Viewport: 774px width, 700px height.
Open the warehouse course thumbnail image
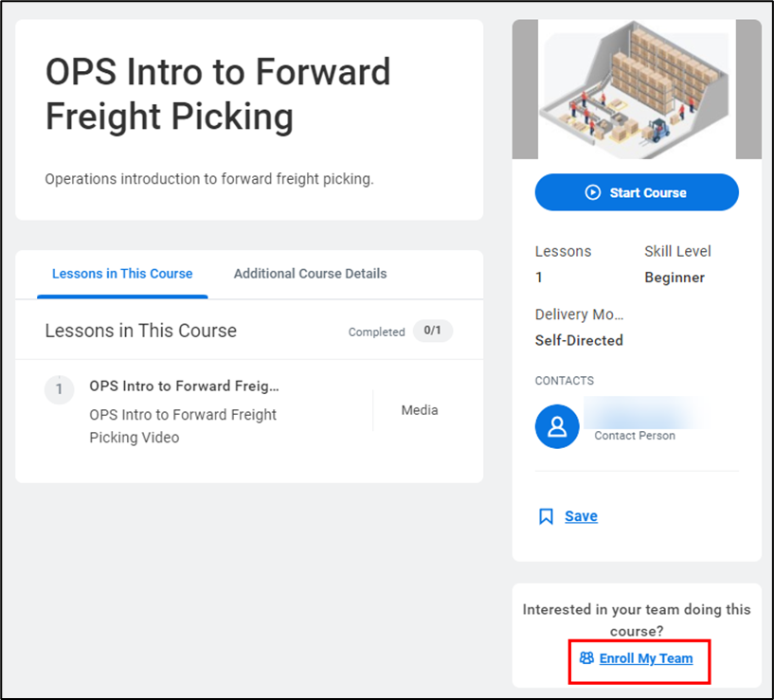pyautogui.click(x=637, y=90)
